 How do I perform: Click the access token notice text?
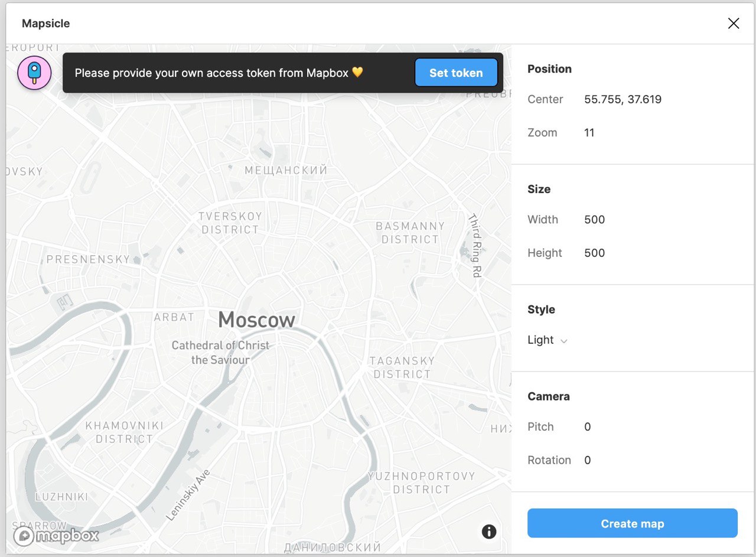pyautogui.click(x=219, y=73)
